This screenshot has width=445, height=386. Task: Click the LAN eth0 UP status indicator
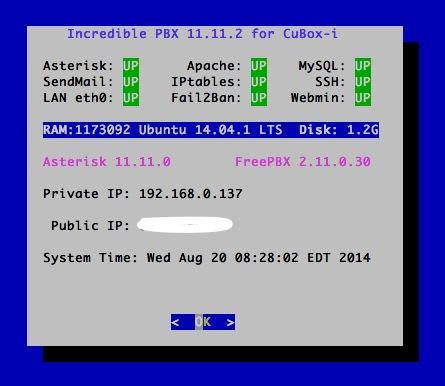pyautogui.click(x=131, y=98)
